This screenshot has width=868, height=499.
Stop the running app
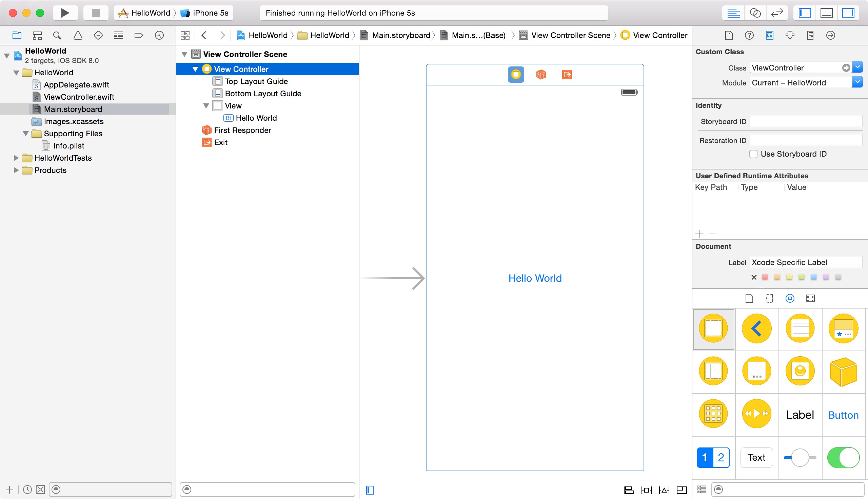pos(96,13)
